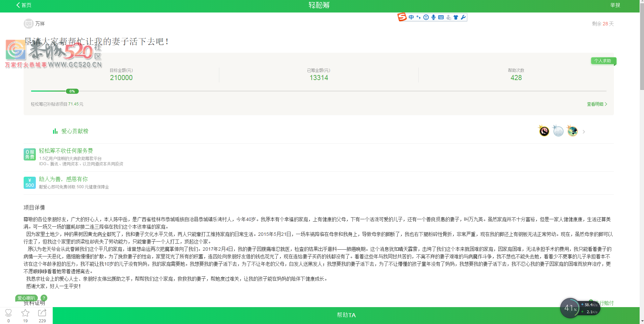Click the 0服务费 badge icon
This screenshot has height=324, width=644.
(x=30, y=154)
